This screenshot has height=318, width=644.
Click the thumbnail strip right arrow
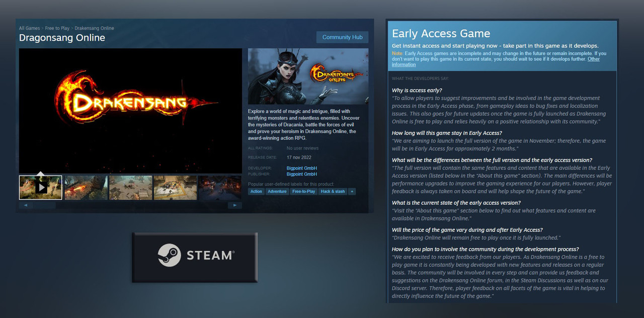click(x=235, y=205)
